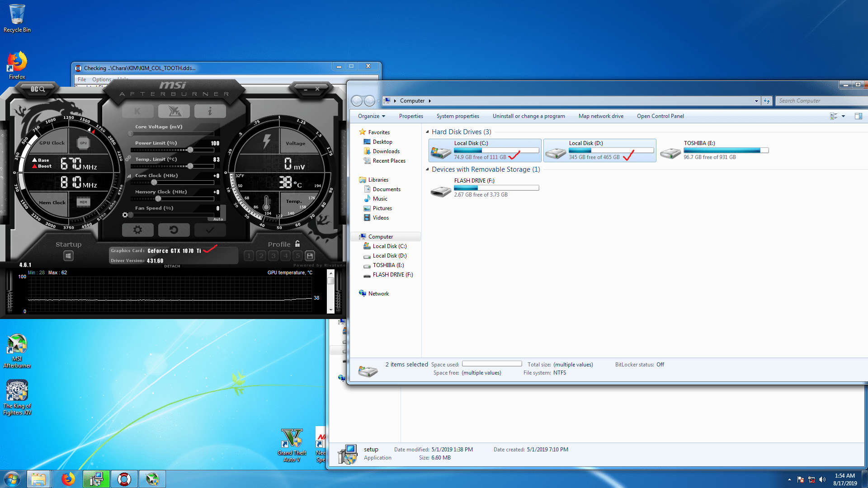Apply settings with the checkmark icon
Viewport: 868px width, 488px height.
210,230
